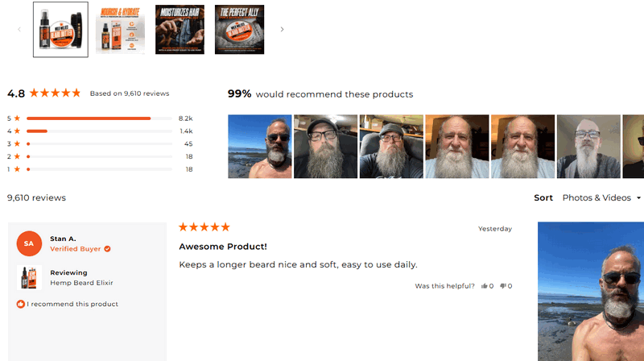Click the orange recommend thumbs-up icon
Screen dimensions: 644x361
(20, 305)
